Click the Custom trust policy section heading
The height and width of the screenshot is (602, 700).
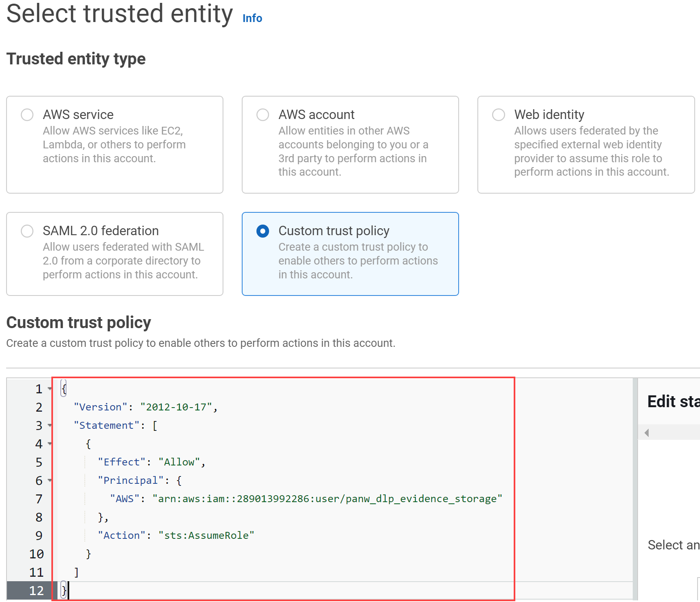point(78,322)
